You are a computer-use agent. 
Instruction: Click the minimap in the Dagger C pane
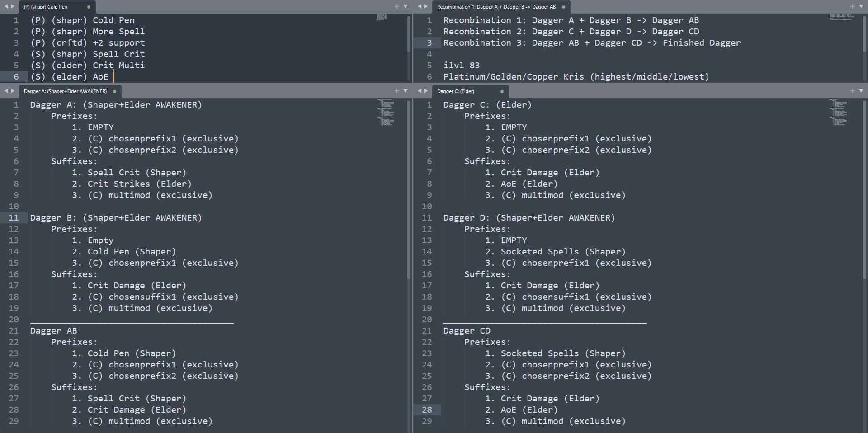(839, 112)
